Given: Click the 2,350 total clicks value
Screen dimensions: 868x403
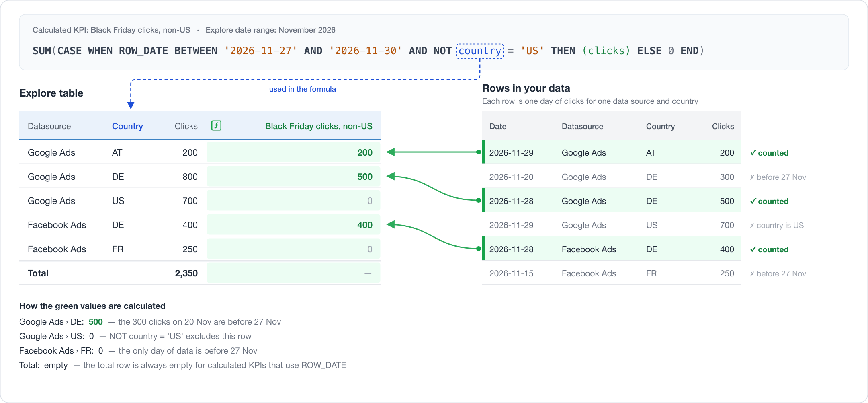Looking at the screenshot, I should 186,273.
